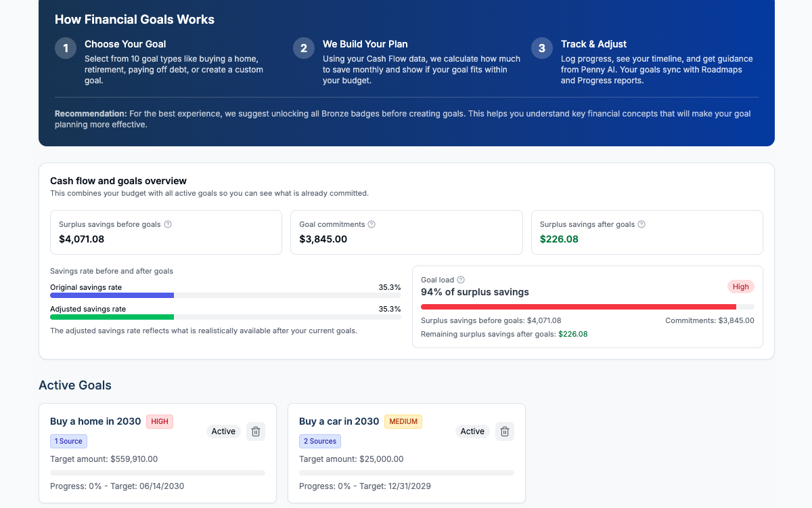Click the green $226.08 surplus after goals value
Screen dimensions: 812x508
[559, 239]
